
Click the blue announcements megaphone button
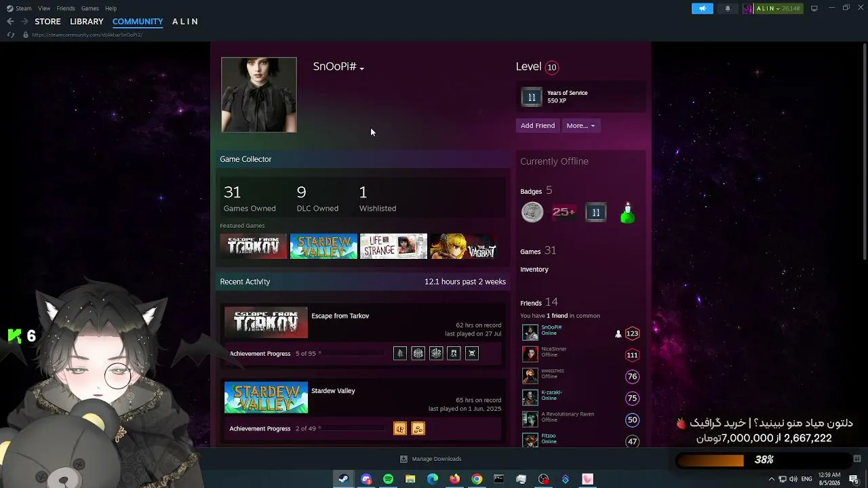tap(703, 8)
